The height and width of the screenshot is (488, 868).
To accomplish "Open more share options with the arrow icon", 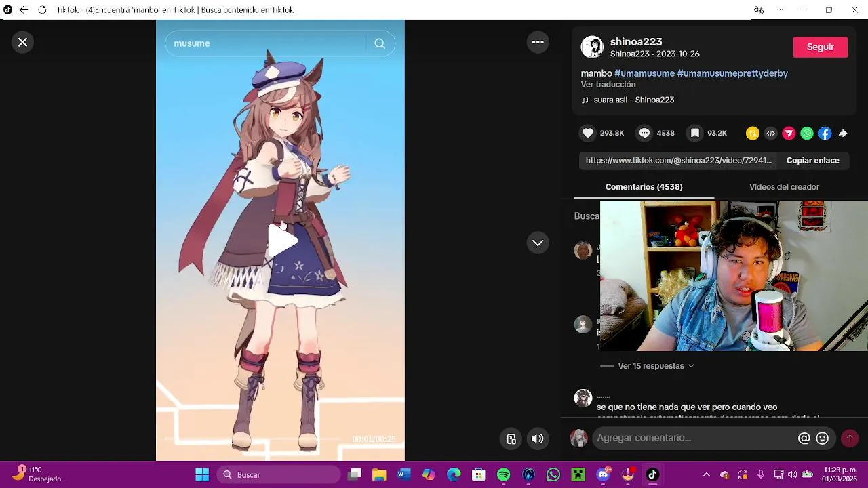I will (843, 134).
